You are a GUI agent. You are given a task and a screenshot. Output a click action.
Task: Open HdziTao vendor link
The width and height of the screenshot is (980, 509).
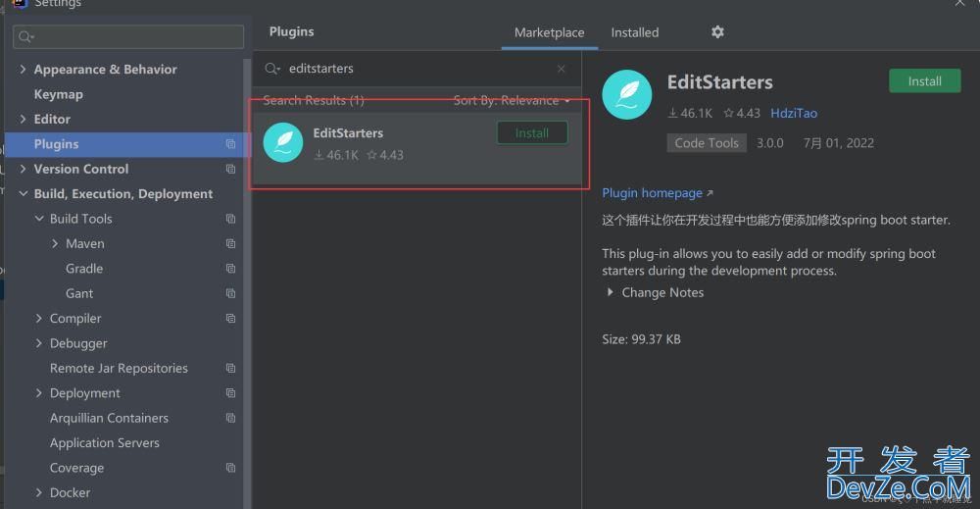coord(794,113)
